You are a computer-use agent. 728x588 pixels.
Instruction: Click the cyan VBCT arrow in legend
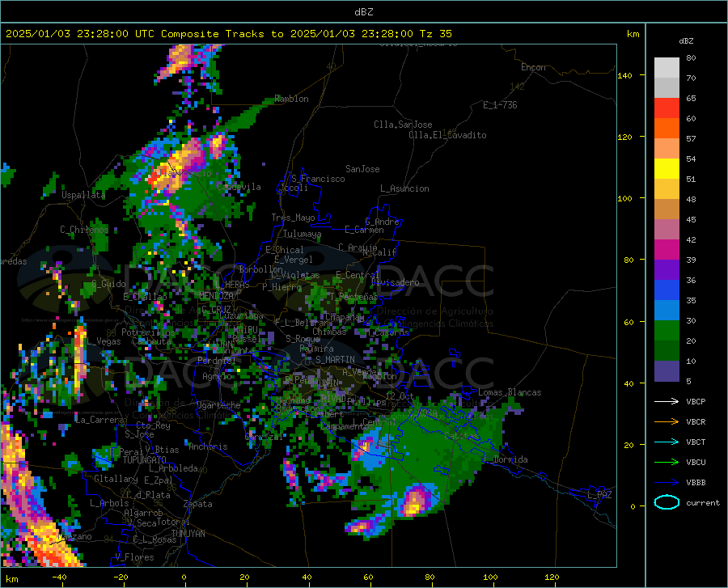[667, 442]
